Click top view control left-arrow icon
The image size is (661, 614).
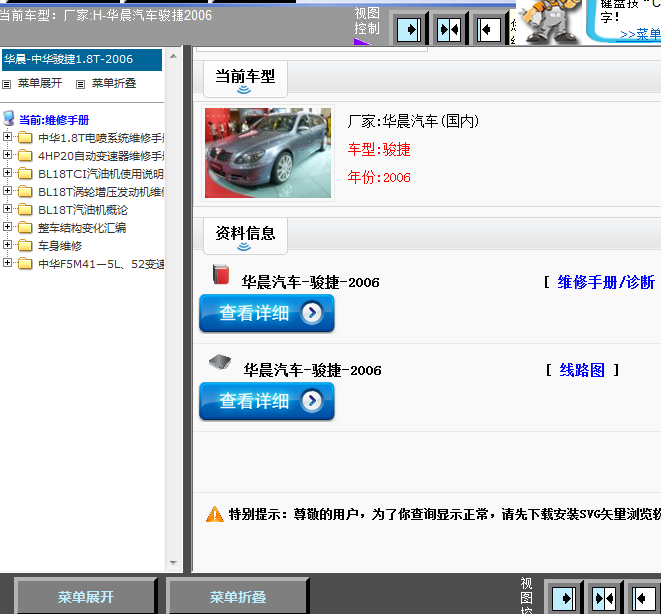click(x=489, y=29)
